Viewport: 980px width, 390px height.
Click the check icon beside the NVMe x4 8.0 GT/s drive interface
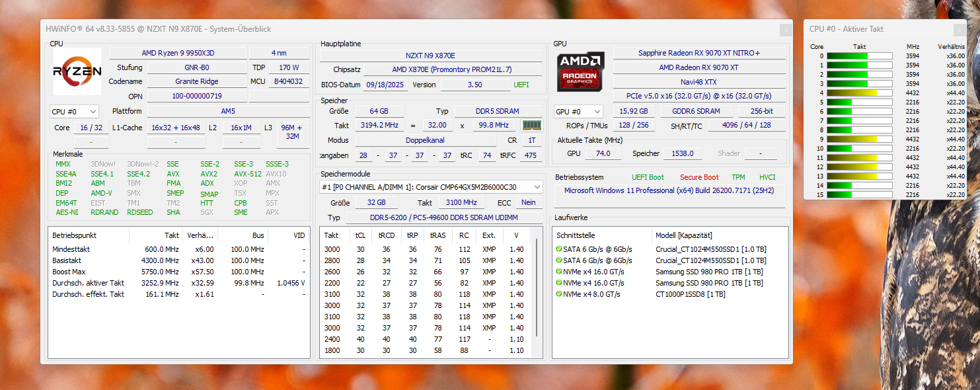click(x=560, y=294)
